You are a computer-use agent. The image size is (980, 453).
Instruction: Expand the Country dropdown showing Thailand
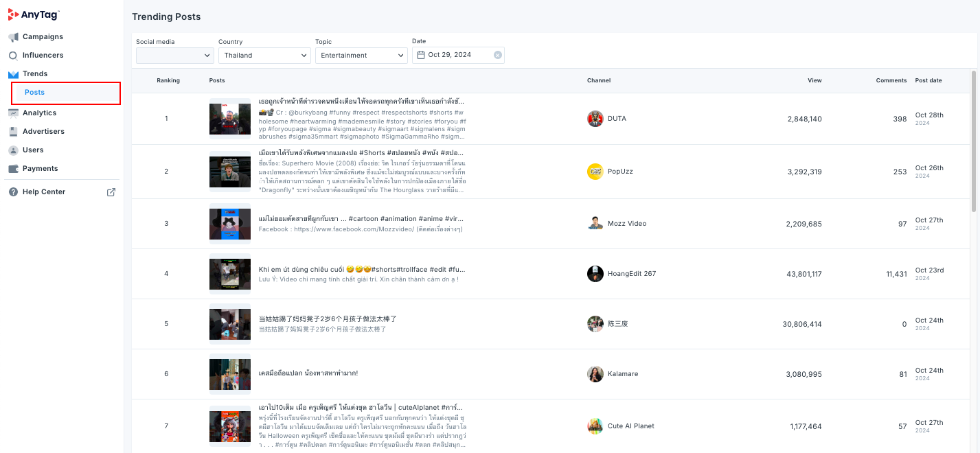point(264,56)
